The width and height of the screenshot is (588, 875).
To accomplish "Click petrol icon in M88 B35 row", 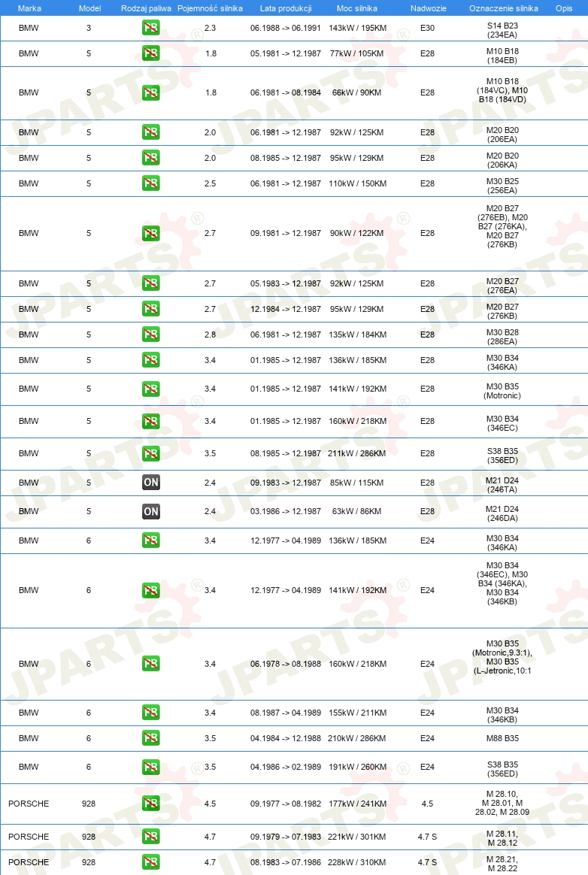I will click(151, 738).
